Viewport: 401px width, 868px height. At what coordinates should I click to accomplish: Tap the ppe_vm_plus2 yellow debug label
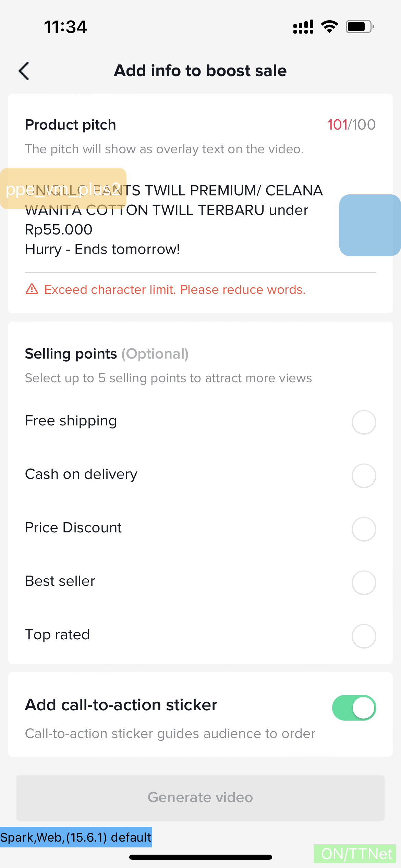63,189
